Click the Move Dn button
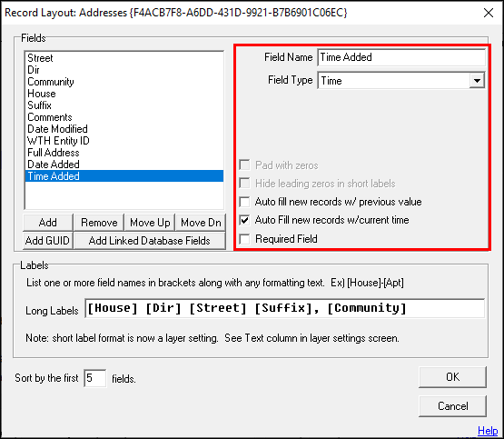Viewport: 504px width, 439px height. click(201, 223)
